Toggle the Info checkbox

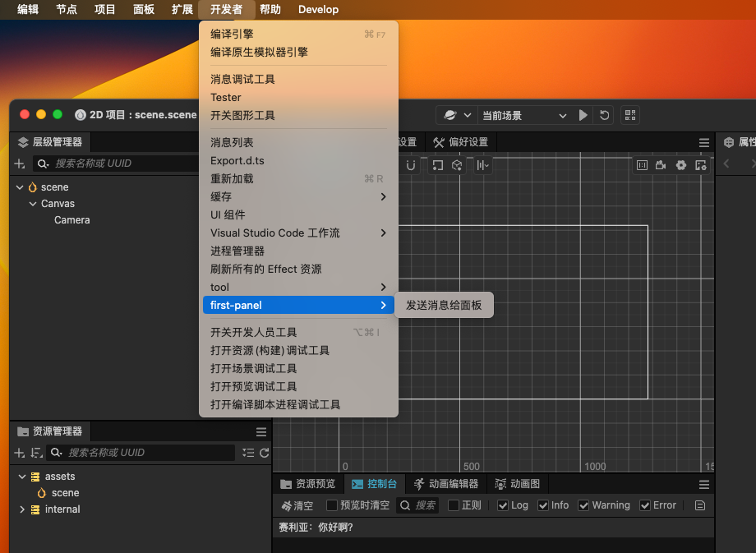543,505
